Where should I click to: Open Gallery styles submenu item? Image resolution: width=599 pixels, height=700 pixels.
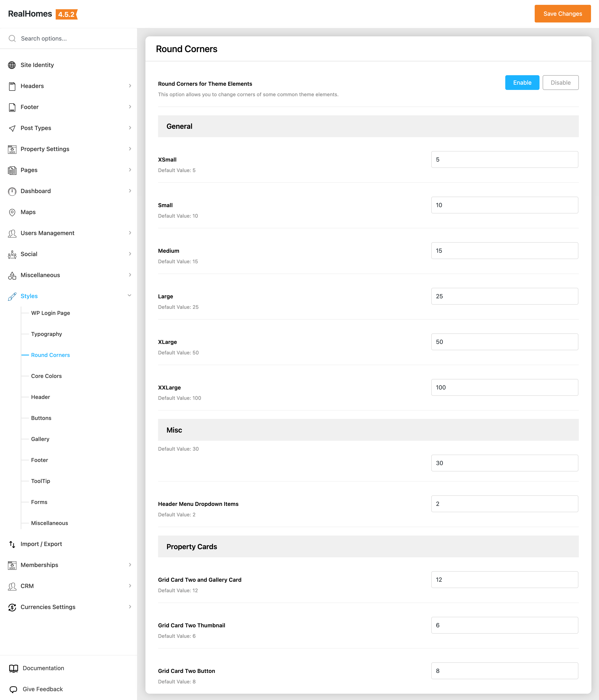tap(40, 439)
